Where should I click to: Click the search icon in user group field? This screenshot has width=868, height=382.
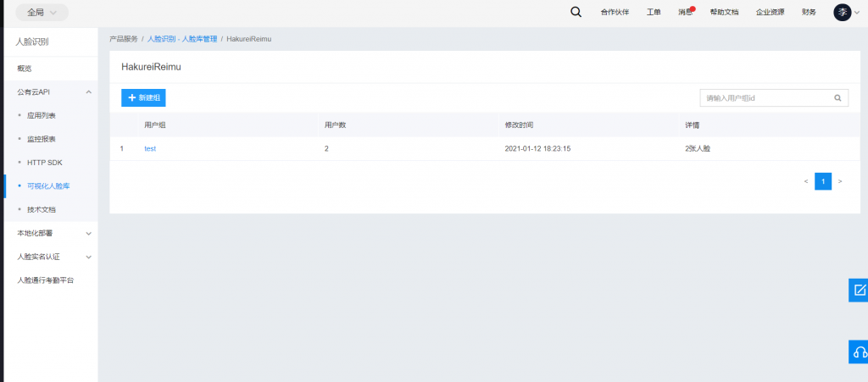837,98
